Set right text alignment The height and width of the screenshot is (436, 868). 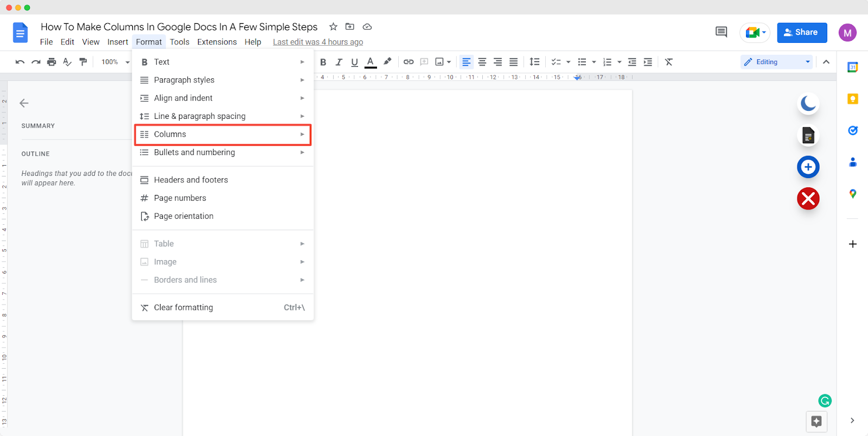498,62
